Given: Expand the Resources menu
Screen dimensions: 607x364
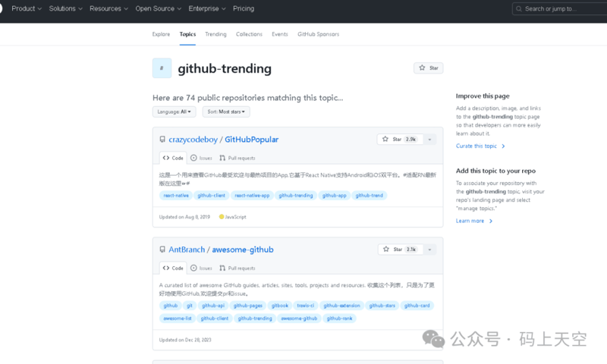Looking at the screenshot, I should tap(109, 8).
